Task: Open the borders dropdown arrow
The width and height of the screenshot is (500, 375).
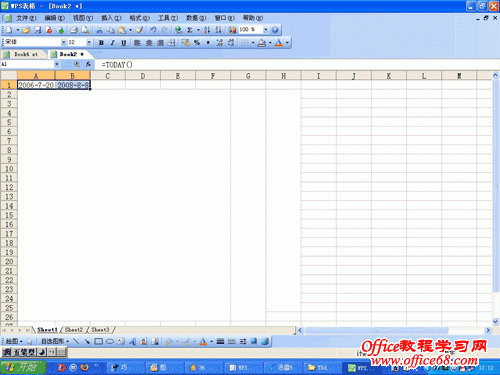Action: point(253,43)
